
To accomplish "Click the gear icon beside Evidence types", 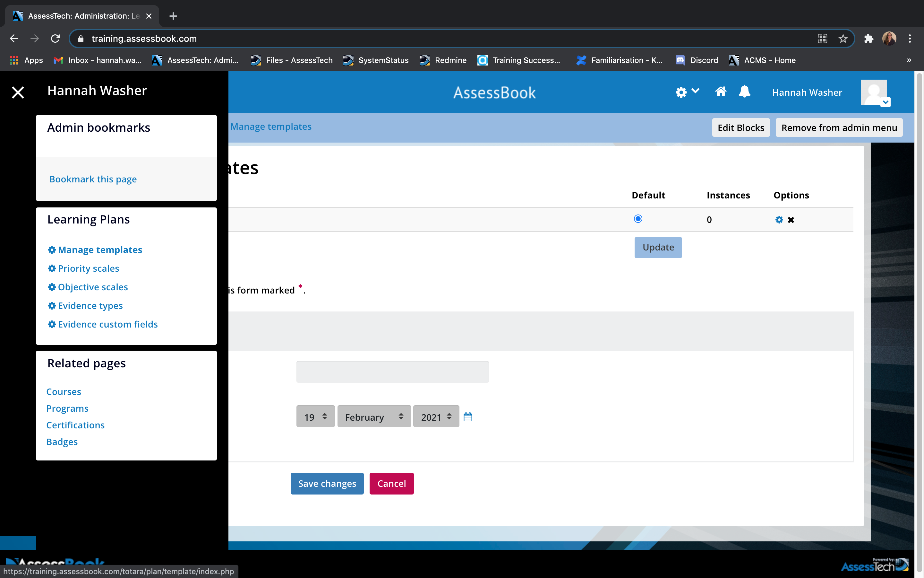I will (x=52, y=305).
